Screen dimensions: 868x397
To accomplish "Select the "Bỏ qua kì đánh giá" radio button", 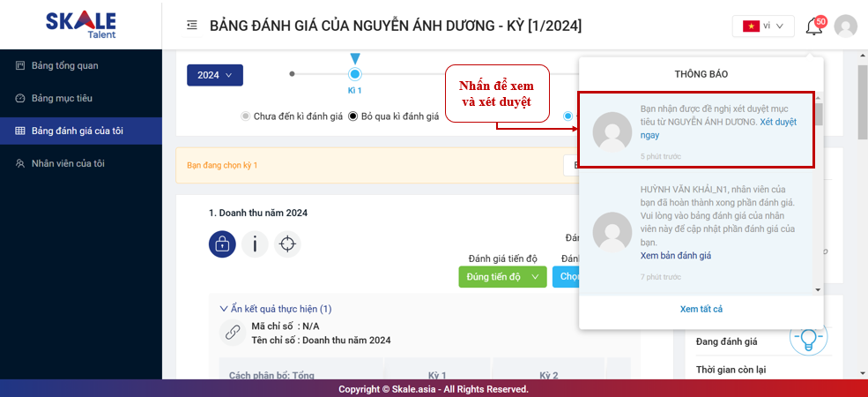I will pyautogui.click(x=353, y=116).
